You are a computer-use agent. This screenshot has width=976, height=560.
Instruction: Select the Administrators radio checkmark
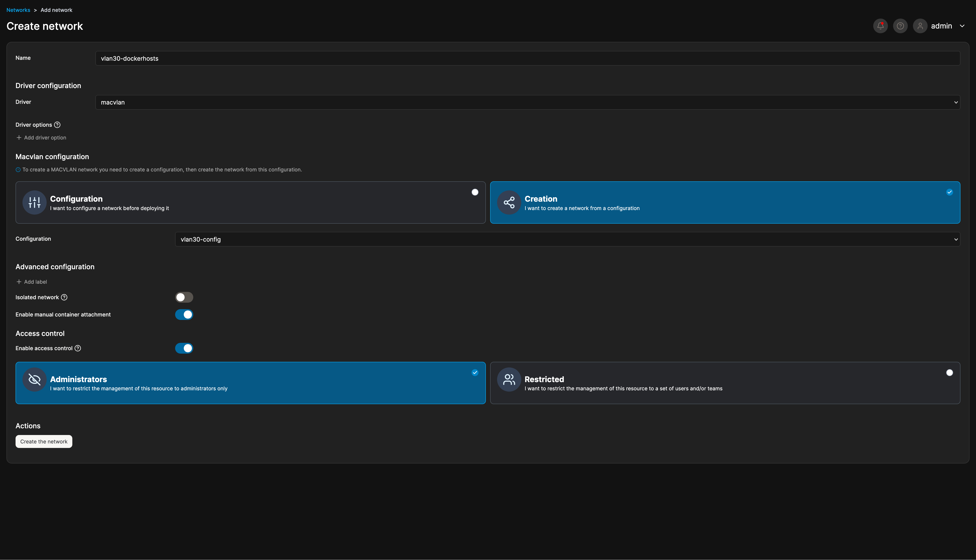click(x=475, y=372)
